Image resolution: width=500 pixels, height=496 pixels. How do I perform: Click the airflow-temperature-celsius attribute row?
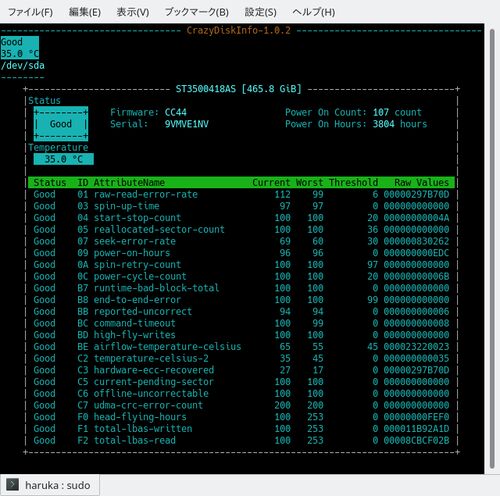(241, 346)
